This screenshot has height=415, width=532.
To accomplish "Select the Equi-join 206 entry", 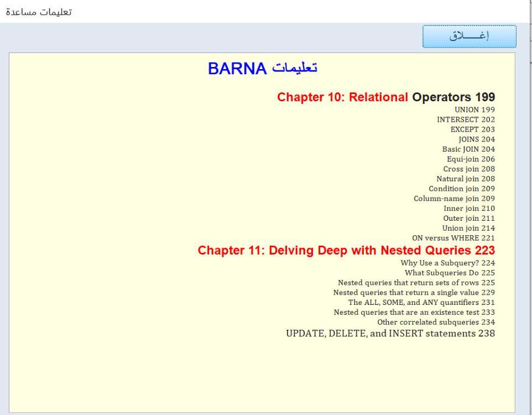I will (x=471, y=159).
